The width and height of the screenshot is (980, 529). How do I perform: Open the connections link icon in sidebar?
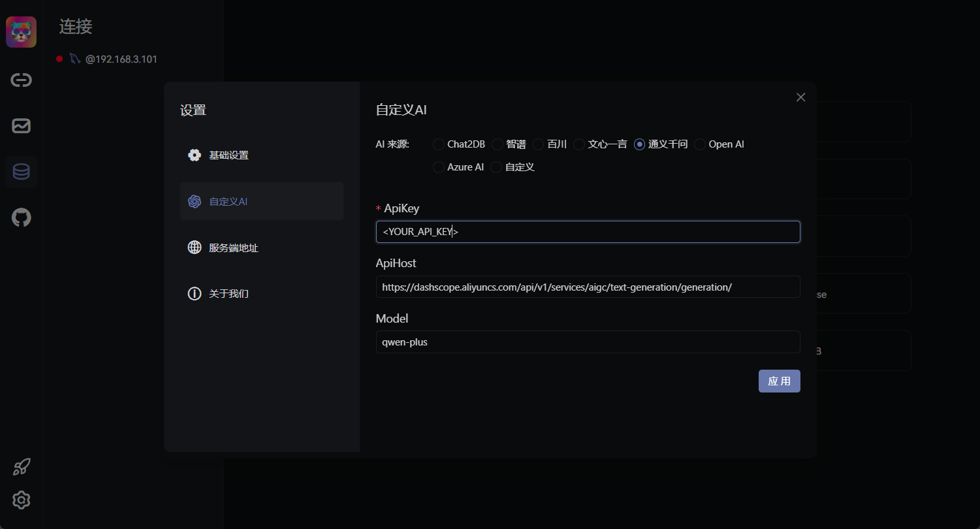coord(21,80)
